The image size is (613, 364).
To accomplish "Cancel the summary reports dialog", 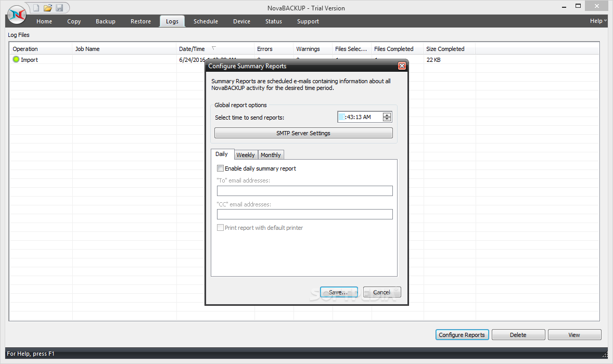I will coord(381,292).
